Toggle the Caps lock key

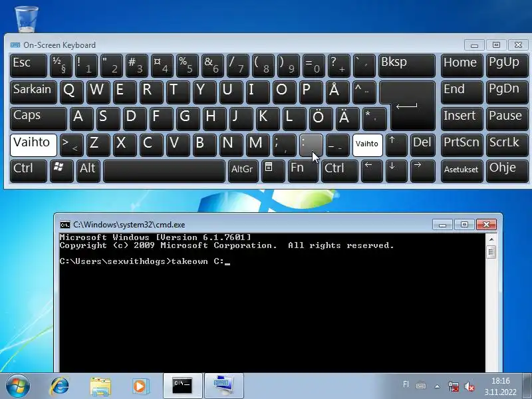(x=39, y=119)
